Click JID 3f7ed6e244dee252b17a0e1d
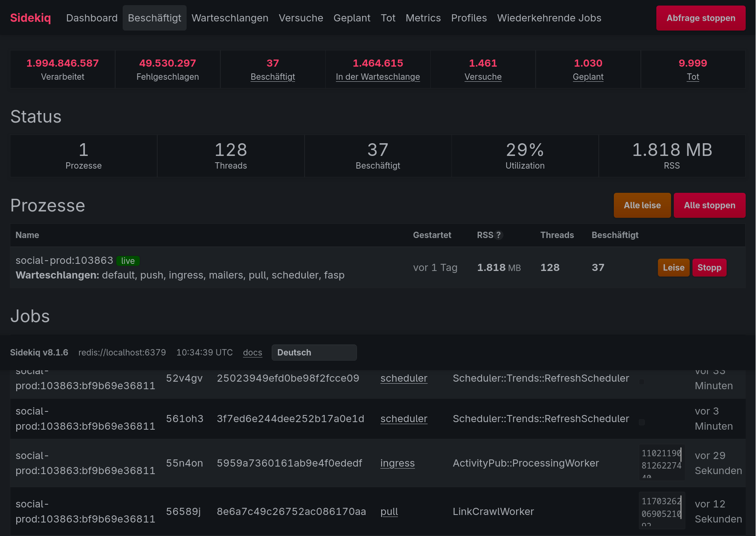Viewport: 756px width, 536px height. tap(290, 419)
